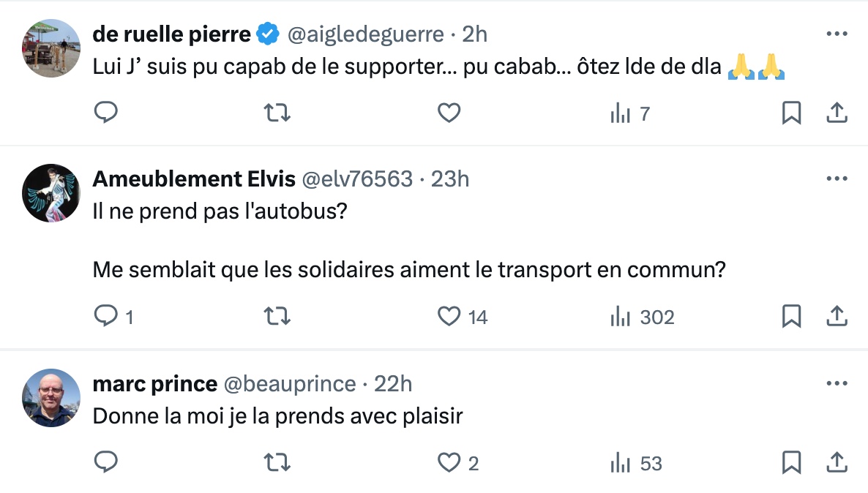Open more options on marc prince's tweet
Viewport: 868px width, 493px height.
[x=837, y=383]
